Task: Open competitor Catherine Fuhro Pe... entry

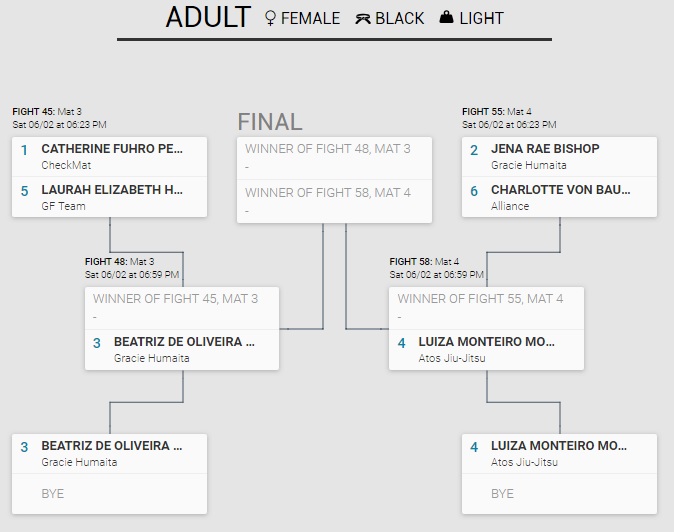Action: click(112, 149)
